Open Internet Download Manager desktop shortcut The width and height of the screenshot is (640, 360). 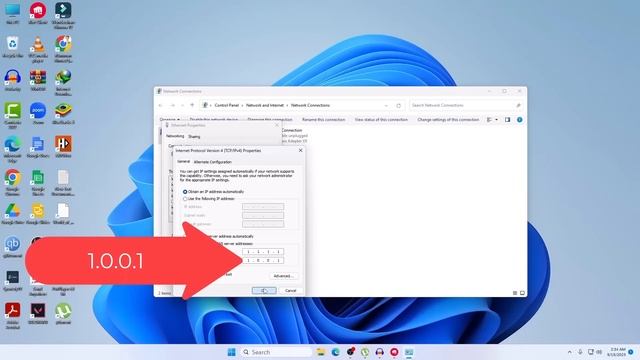coord(63,82)
